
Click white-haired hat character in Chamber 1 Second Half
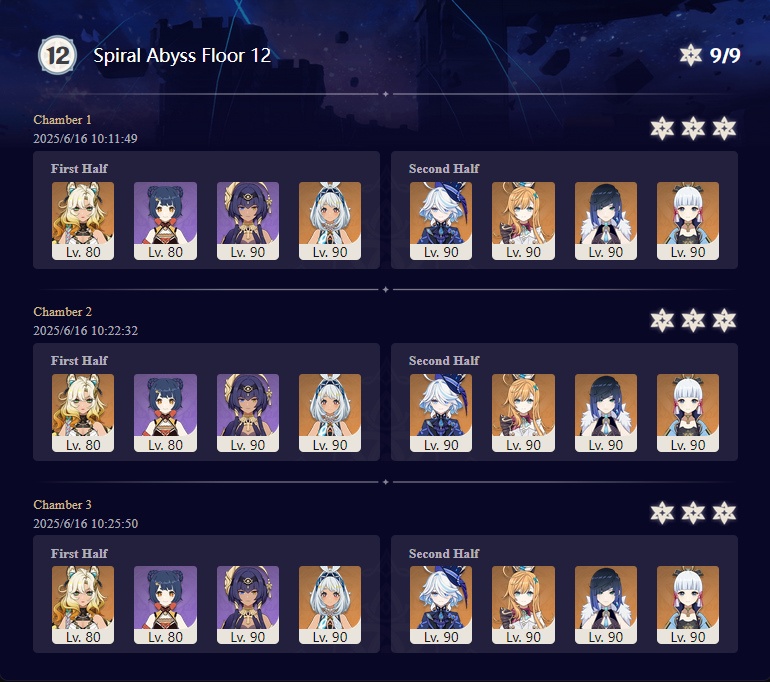pyautogui.click(x=441, y=221)
